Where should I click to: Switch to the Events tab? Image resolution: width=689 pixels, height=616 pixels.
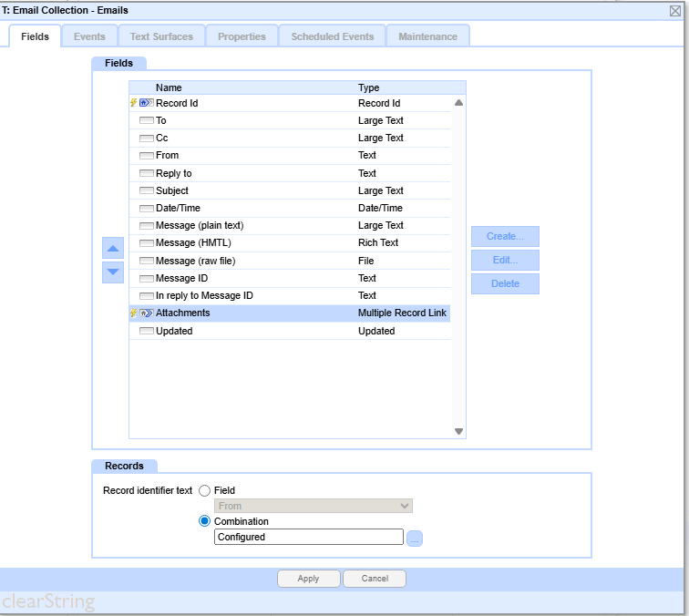(x=89, y=36)
